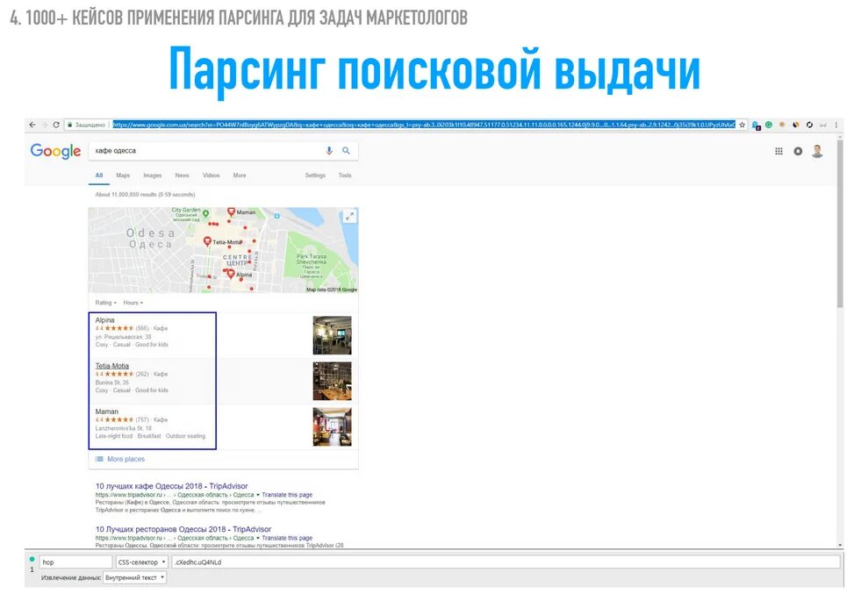This screenshot has height=594, width=868.
Task: Click Translate this page on first result
Action: (287, 495)
